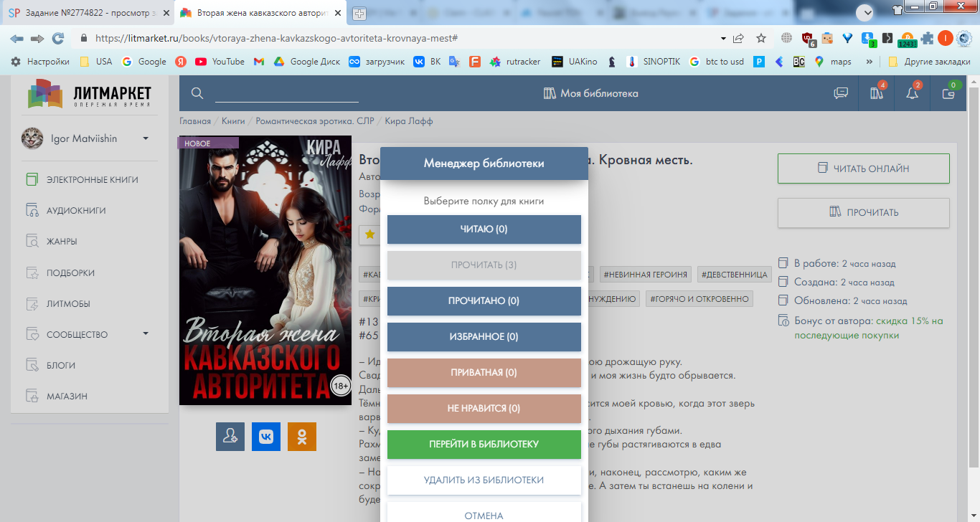
Task: Open the browser extensions puzzle icon
Action: point(928,38)
